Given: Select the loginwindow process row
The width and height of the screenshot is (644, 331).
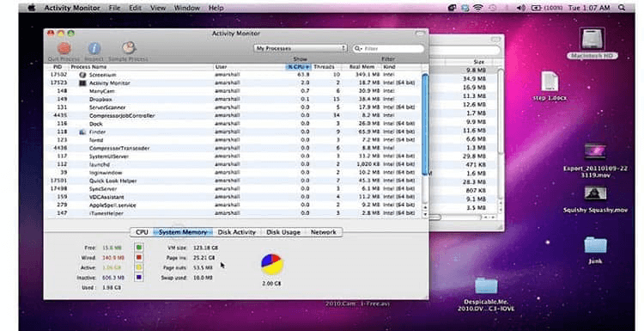Looking at the screenshot, I should pos(234,173).
